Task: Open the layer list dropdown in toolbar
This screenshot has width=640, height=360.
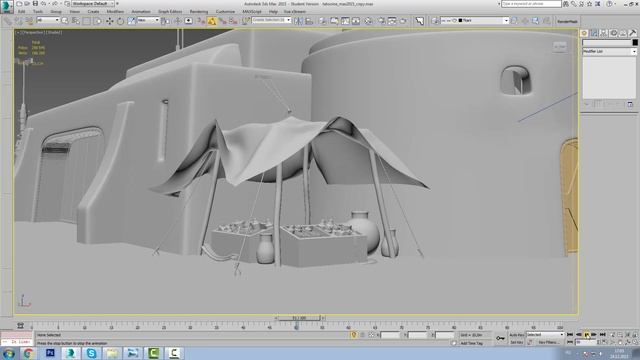Action: pos(474,20)
